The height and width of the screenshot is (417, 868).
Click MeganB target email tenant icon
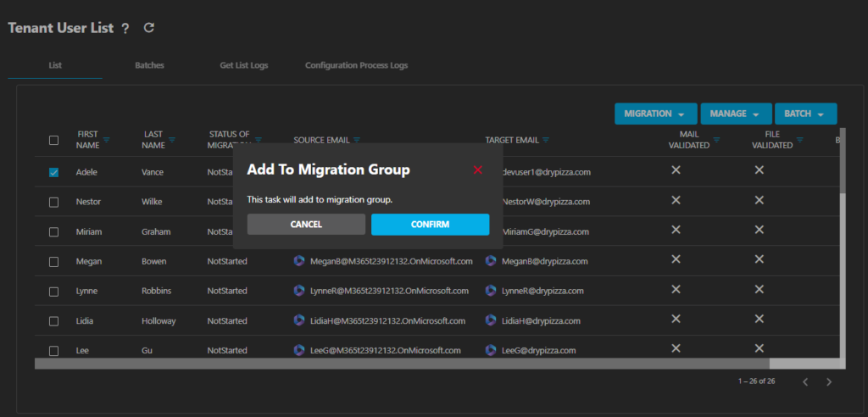click(491, 261)
